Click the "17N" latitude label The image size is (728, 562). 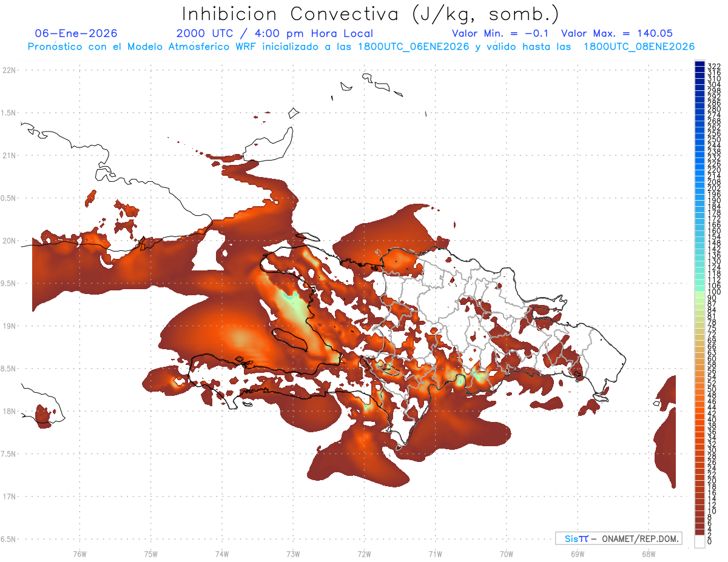coord(10,497)
